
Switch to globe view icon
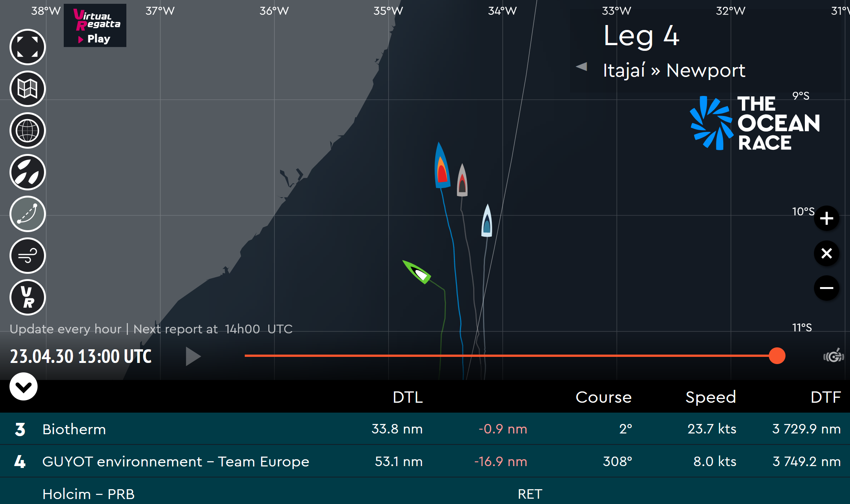click(28, 130)
